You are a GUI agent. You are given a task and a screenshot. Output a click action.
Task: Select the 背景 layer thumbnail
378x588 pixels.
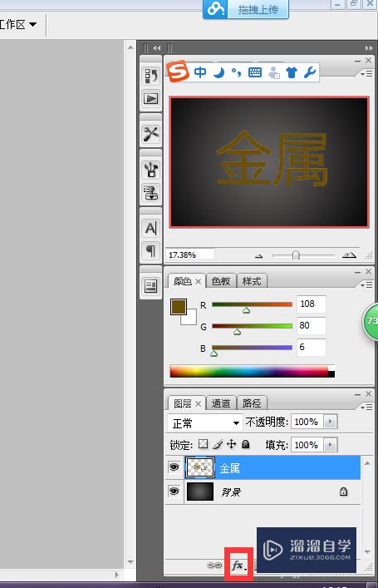coord(200,492)
